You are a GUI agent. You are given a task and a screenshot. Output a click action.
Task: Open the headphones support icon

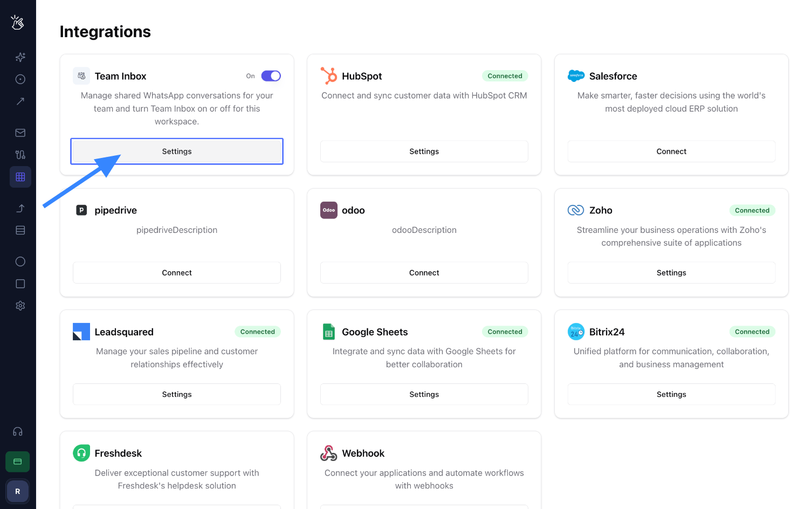tap(18, 431)
